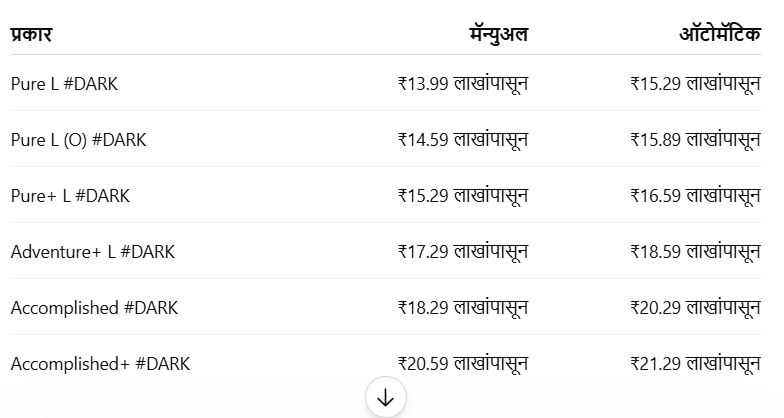Viewport: 784px width, 418px height.
Task: Click the Pure+ L #DARK variant name
Action: [70, 196]
